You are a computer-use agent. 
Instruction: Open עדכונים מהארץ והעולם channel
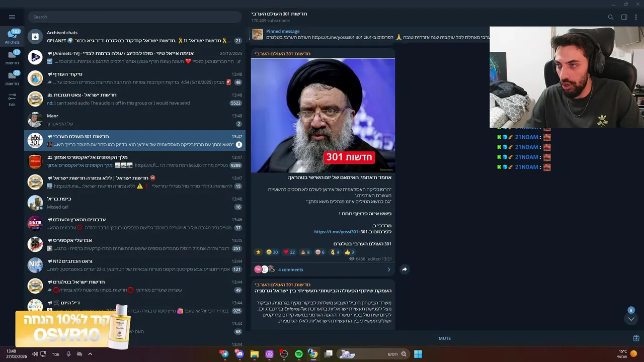pos(135,224)
